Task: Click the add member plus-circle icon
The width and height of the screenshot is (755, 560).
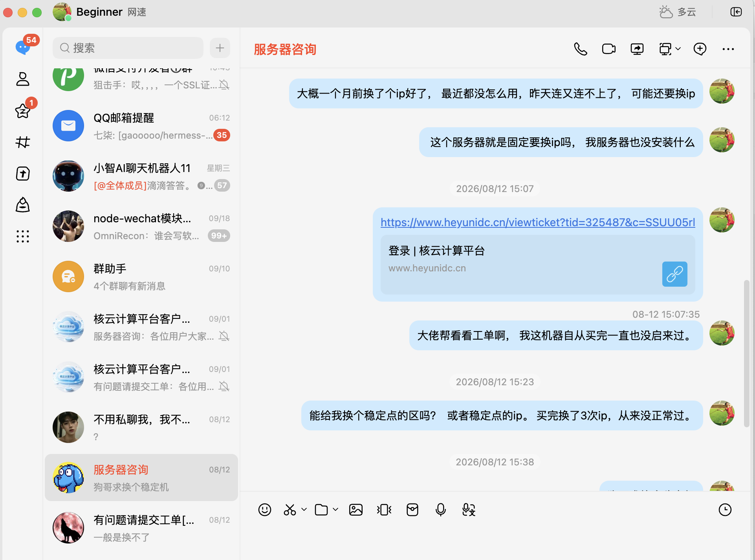Action: [x=700, y=49]
